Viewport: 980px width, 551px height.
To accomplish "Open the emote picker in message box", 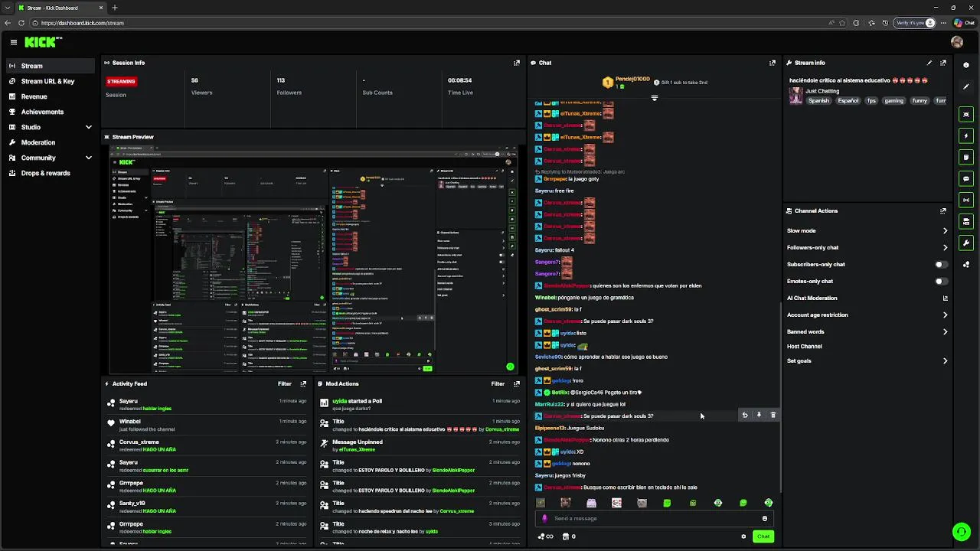I will click(764, 518).
